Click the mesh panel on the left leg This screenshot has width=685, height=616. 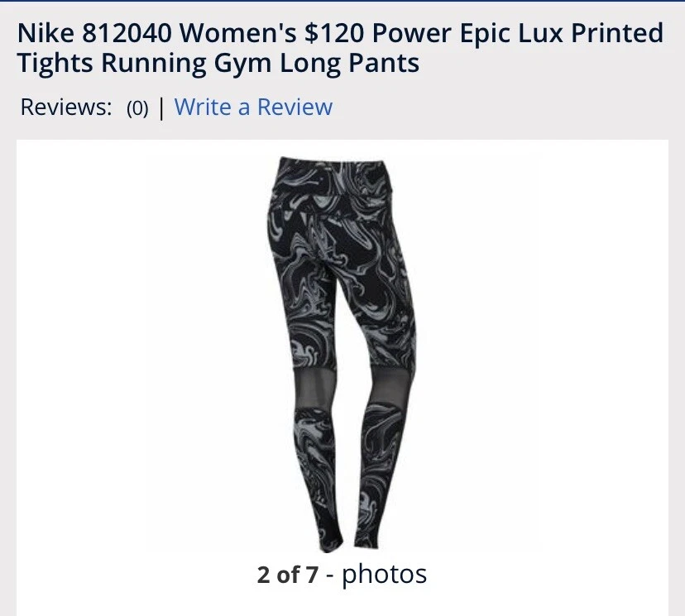point(314,389)
